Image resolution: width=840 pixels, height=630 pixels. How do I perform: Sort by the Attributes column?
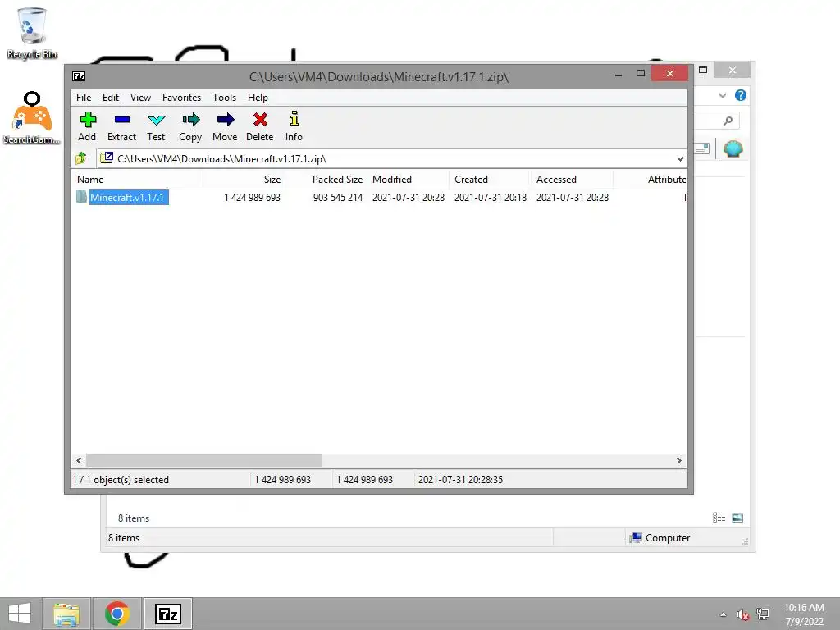[x=650, y=180]
